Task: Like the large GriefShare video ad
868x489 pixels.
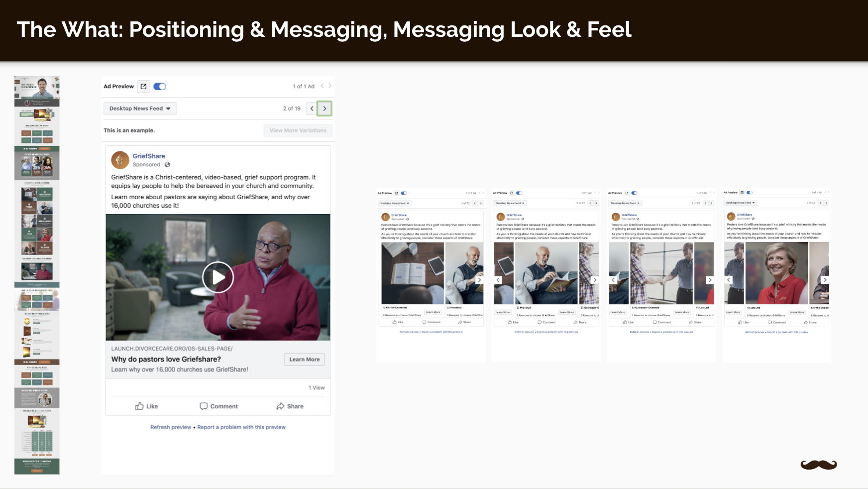Action: [x=146, y=406]
